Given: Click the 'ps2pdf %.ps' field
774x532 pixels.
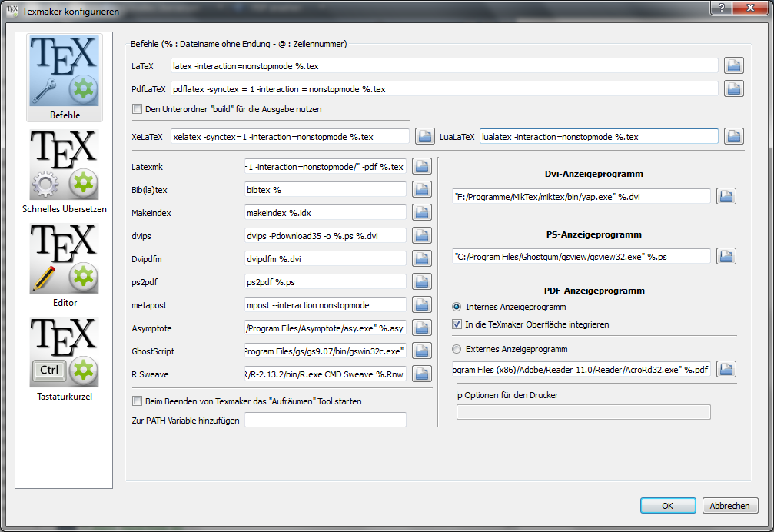Looking at the screenshot, I should pos(325,282).
